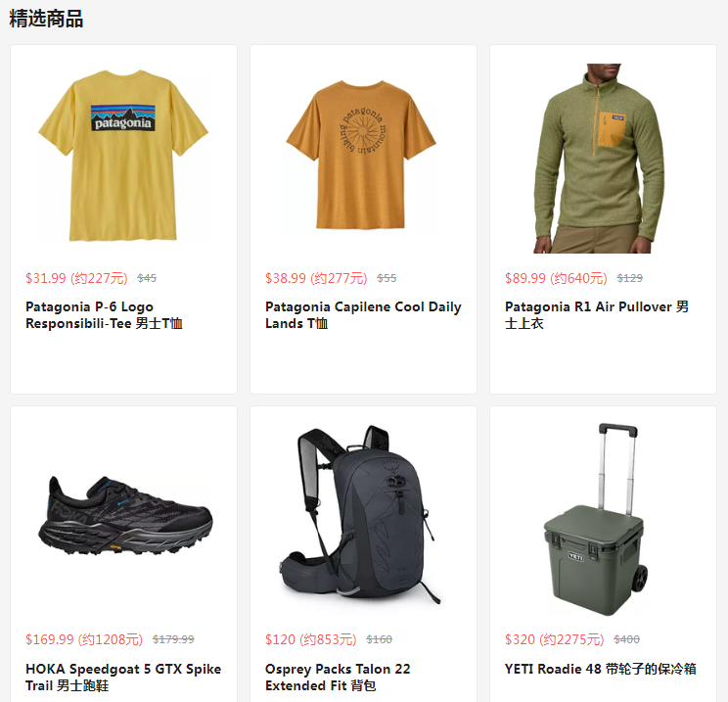The width and height of the screenshot is (728, 702).
Task: Click the Patagonia P-6 Logo Responsibili-Tee title
Action: click(104, 315)
